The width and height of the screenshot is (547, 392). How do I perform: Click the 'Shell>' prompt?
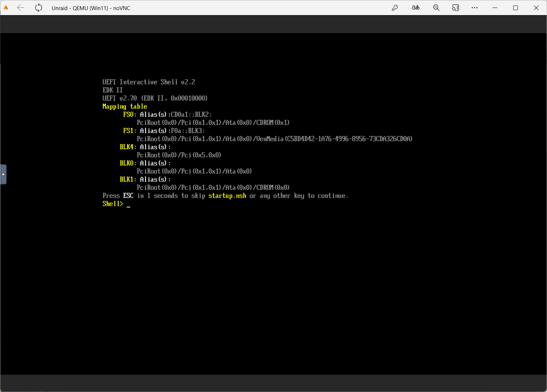point(113,204)
